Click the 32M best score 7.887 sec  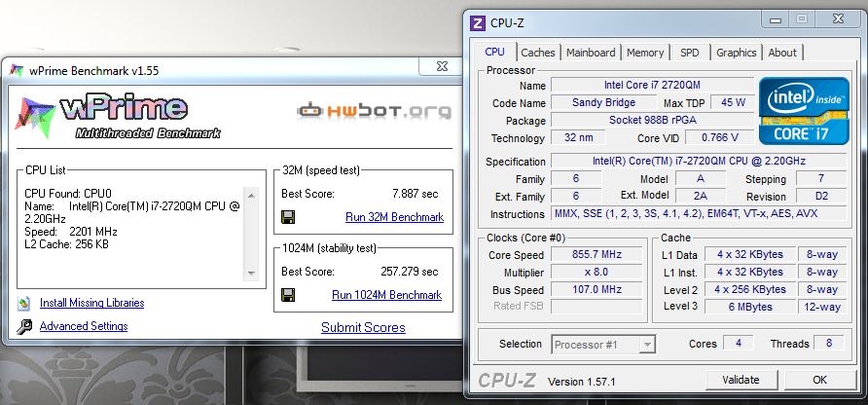tap(416, 194)
